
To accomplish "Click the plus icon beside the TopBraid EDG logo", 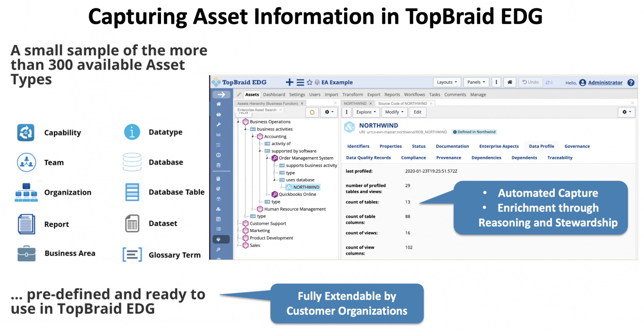I will coord(289,82).
